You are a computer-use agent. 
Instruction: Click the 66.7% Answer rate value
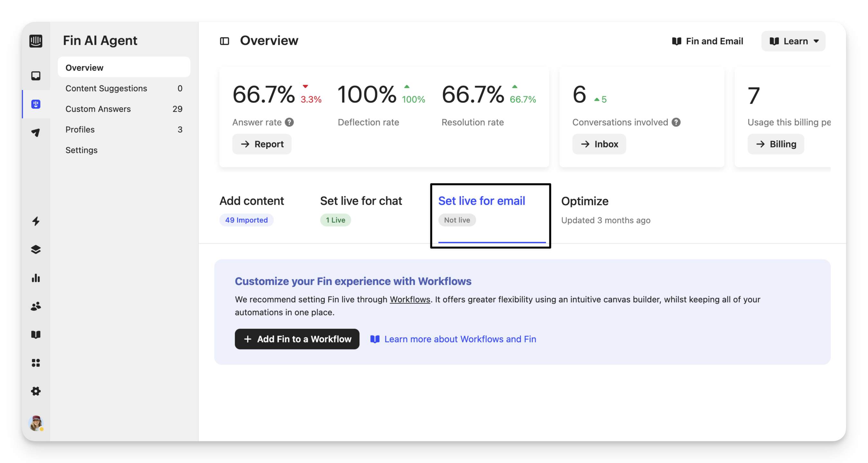[x=263, y=94]
